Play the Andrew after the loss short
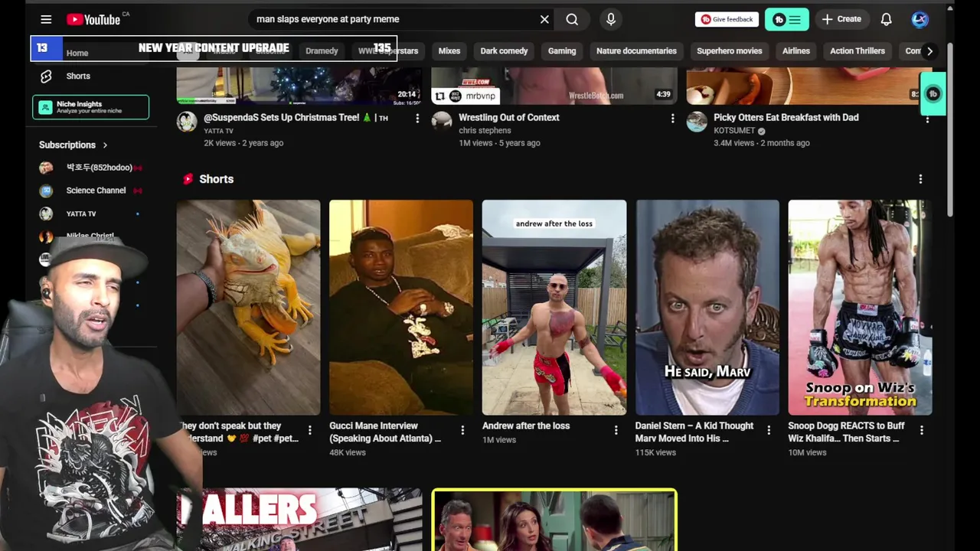 (x=554, y=308)
